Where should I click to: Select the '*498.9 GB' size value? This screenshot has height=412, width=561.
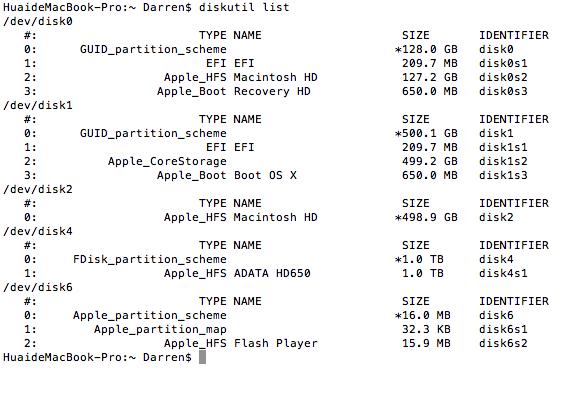[426, 217]
